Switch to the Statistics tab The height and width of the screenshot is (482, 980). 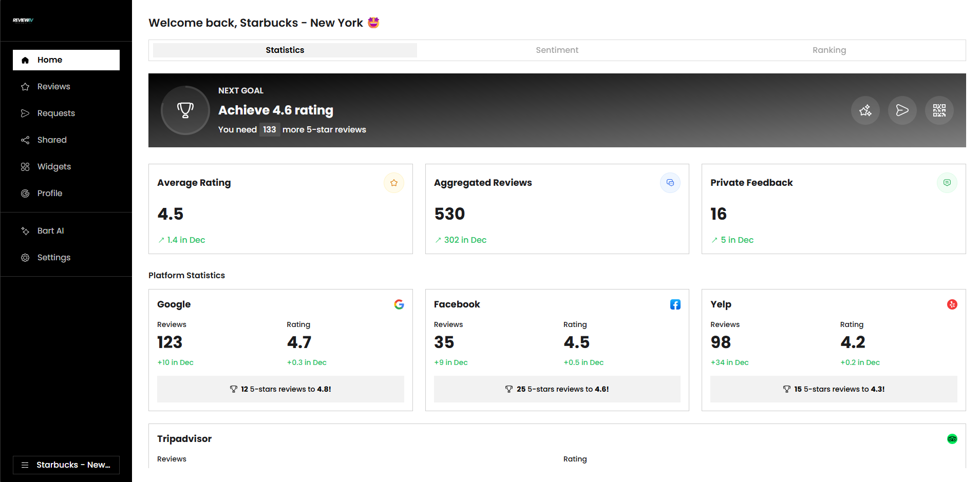coord(285,50)
